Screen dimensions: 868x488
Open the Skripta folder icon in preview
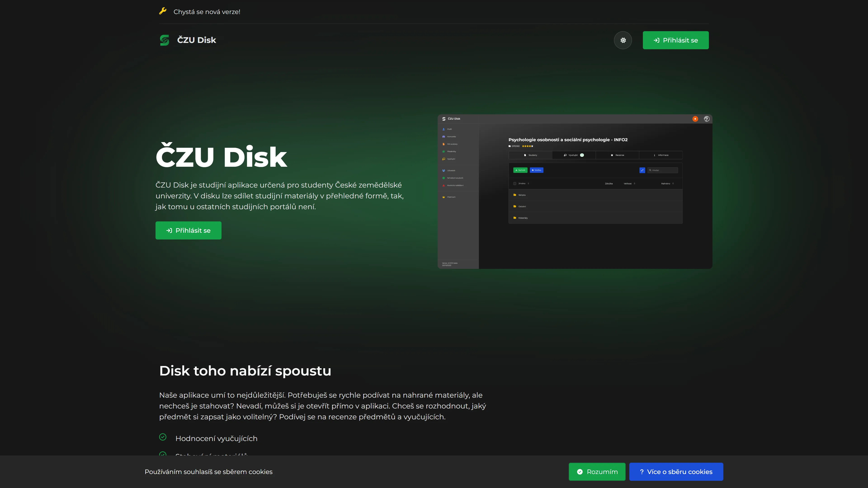[x=514, y=195]
